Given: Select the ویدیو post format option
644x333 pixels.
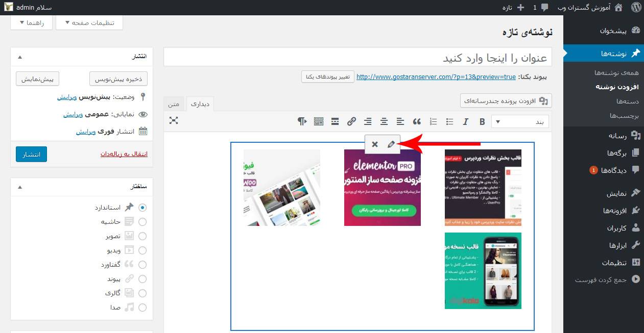Looking at the screenshot, I should (142, 250).
